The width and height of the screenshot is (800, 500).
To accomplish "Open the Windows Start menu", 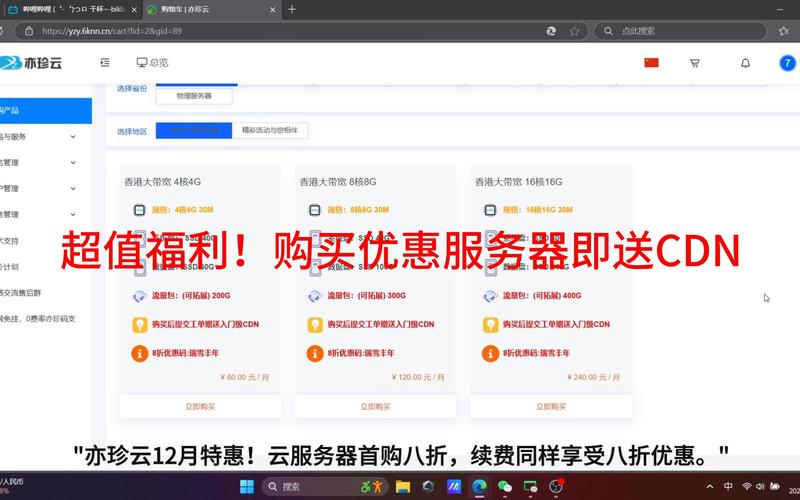I will (247, 486).
